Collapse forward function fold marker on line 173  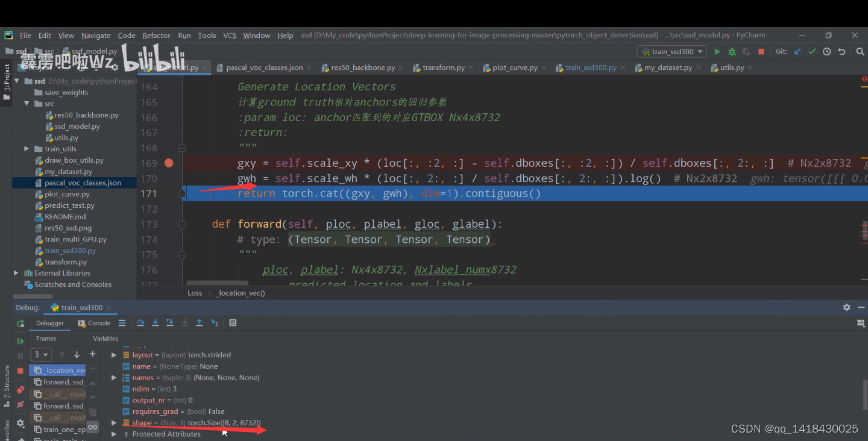pyautogui.click(x=182, y=224)
